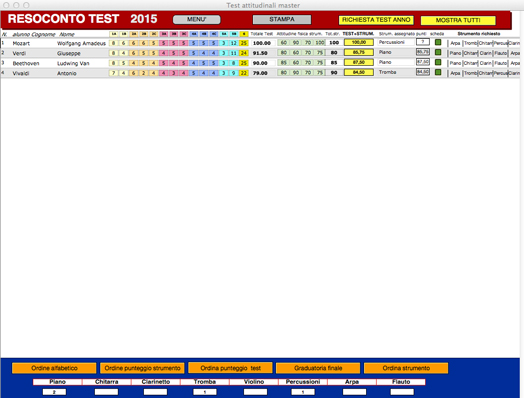Select Verdi's assigned instrument field Piano
This screenshot has width=524, height=398.
pos(395,52)
